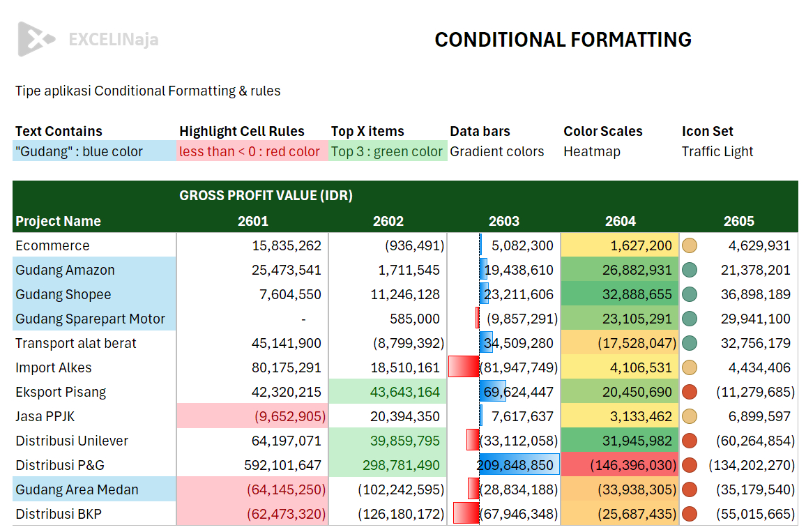The width and height of the screenshot is (806, 532).
Task: Select the 'Jasa PPJK' cell
Action: coord(95,416)
